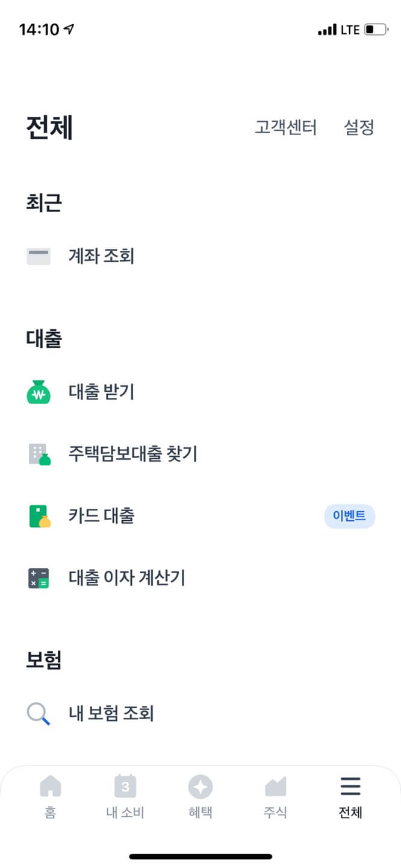The image size is (401, 868).
Task: Select 계좌 조회 under 최근
Action: pos(101,256)
